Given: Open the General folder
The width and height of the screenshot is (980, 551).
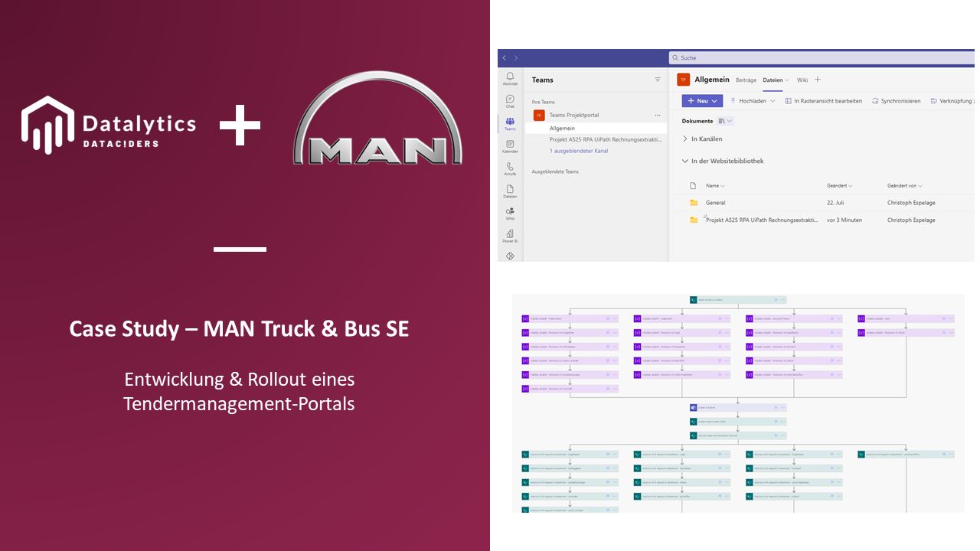Looking at the screenshot, I should [715, 203].
